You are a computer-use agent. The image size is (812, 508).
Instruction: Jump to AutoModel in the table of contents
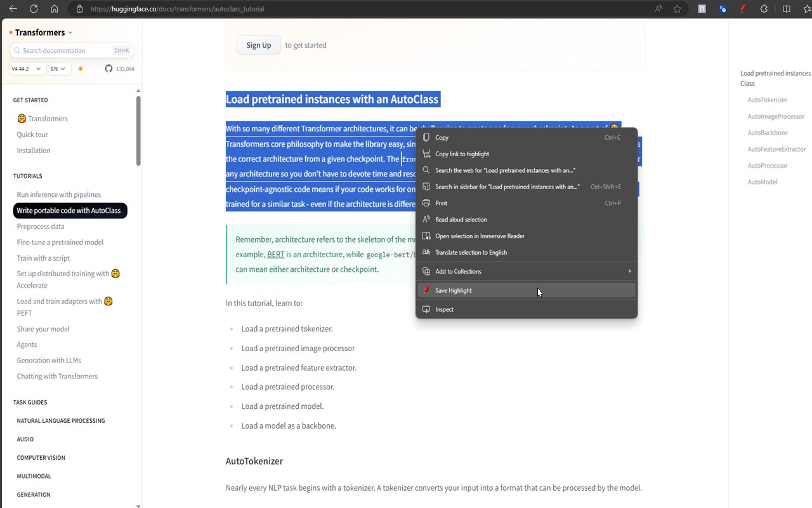[763, 182]
